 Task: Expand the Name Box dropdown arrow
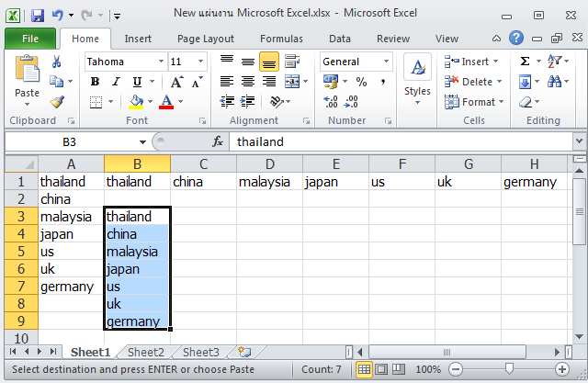coord(142,142)
